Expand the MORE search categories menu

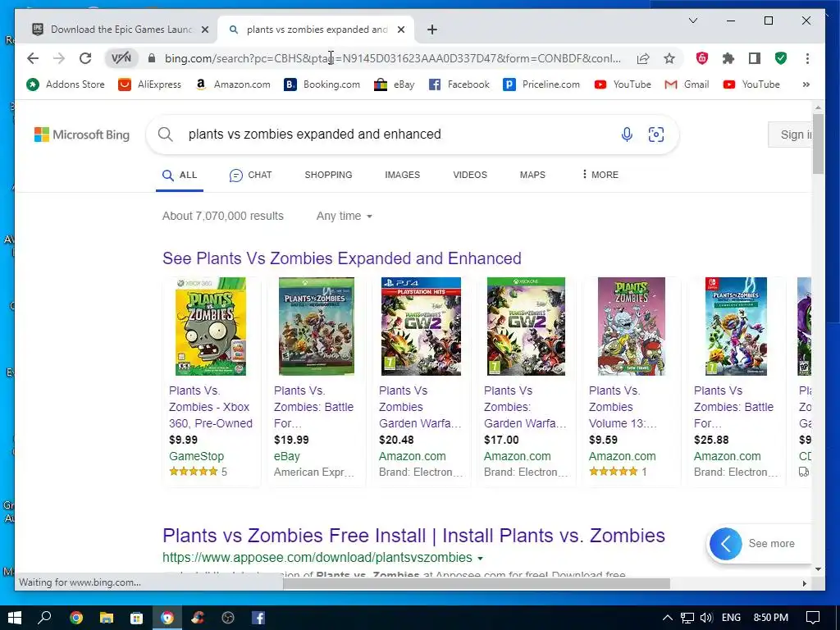point(600,175)
